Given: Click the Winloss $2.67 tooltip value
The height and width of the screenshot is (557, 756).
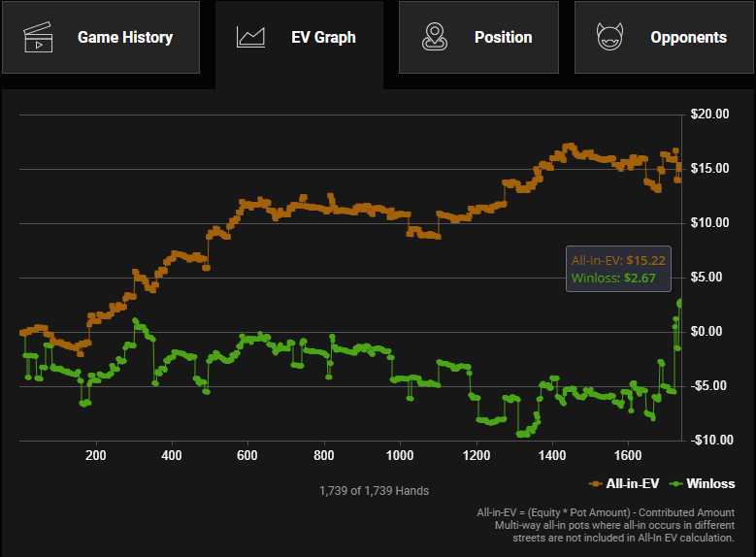Looking at the screenshot, I should pyautogui.click(x=640, y=278).
